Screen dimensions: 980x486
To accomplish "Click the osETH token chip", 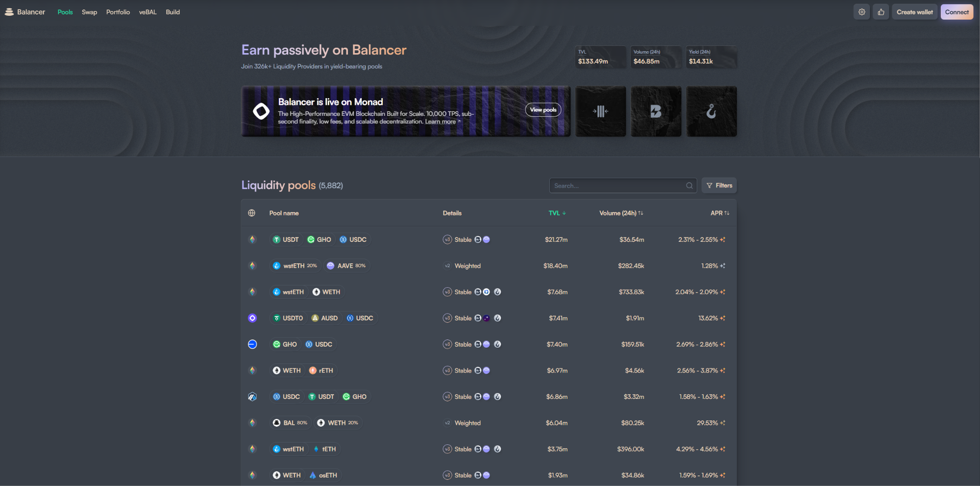I will [x=323, y=475].
